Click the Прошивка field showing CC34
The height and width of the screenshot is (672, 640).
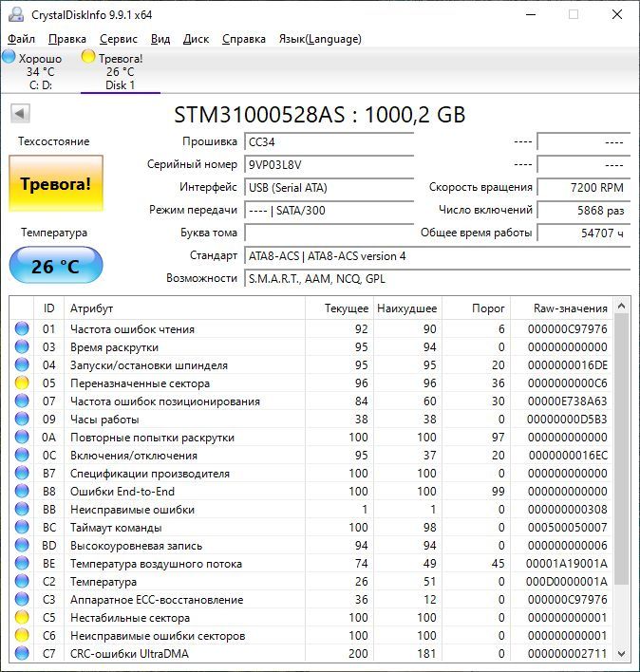coord(329,141)
